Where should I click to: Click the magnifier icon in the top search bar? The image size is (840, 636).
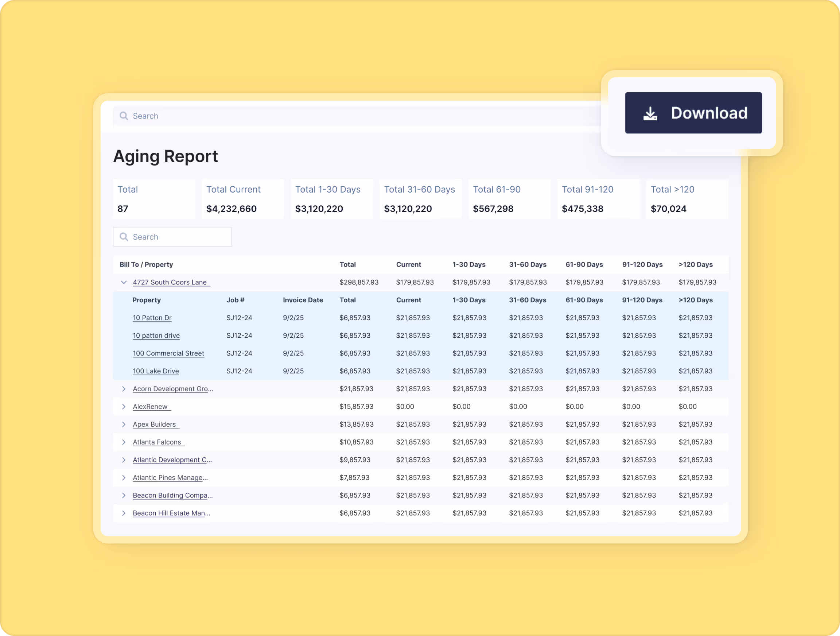[x=124, y=116]
